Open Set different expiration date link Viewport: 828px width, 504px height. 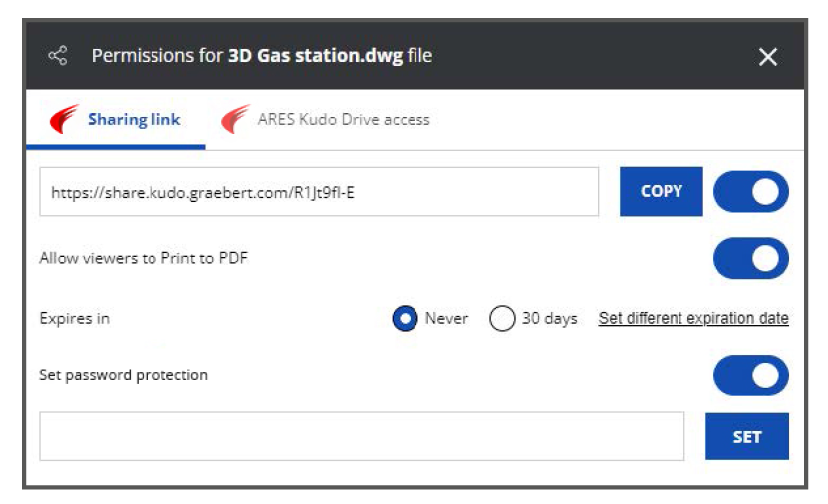click(x=693, y=318)
